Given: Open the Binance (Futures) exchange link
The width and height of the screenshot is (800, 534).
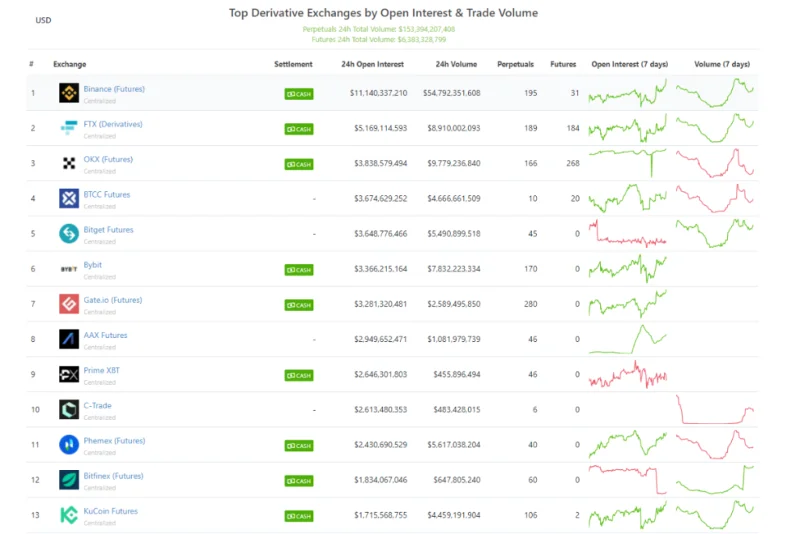Looking at the screenshot, I should (114, 89).
